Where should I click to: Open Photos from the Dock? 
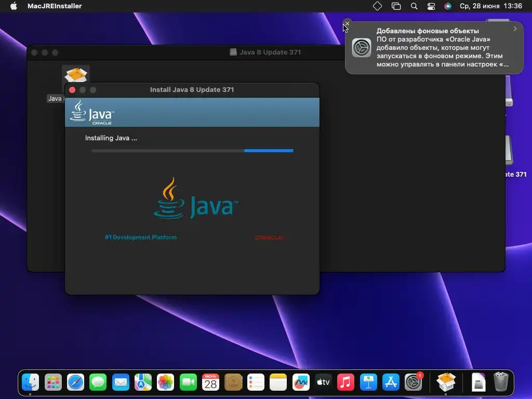point(166,382)
